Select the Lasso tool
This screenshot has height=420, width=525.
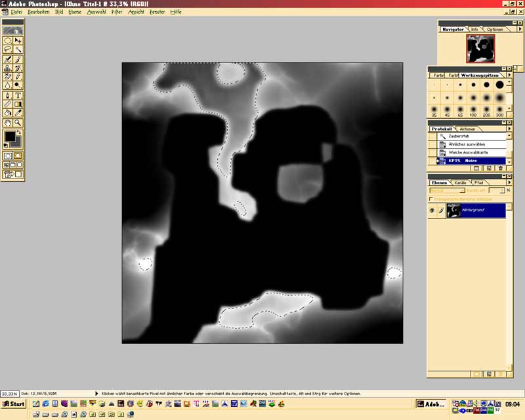[7, 49]
